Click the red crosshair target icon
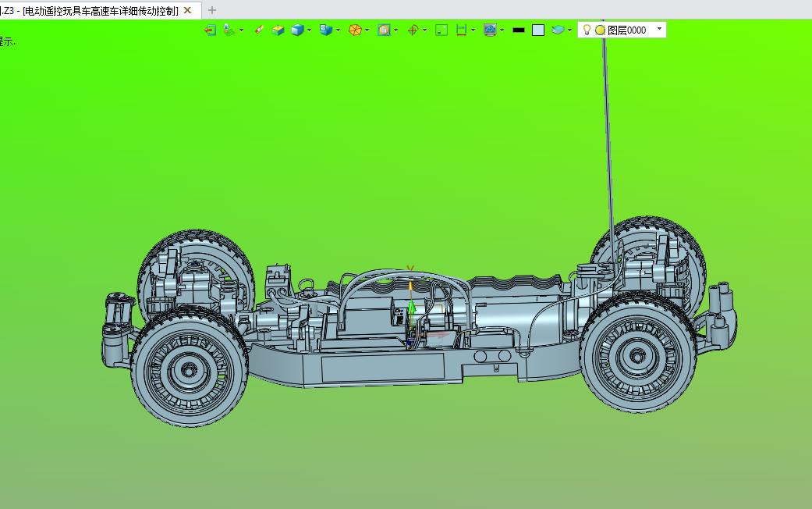This screenshot has height=509, width=812. 413,30
